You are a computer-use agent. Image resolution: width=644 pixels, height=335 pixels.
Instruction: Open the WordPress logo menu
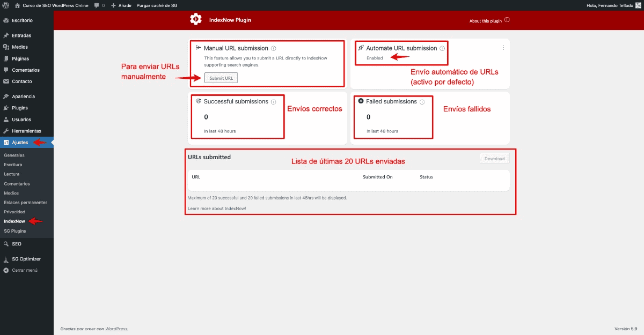pos(6,5)
